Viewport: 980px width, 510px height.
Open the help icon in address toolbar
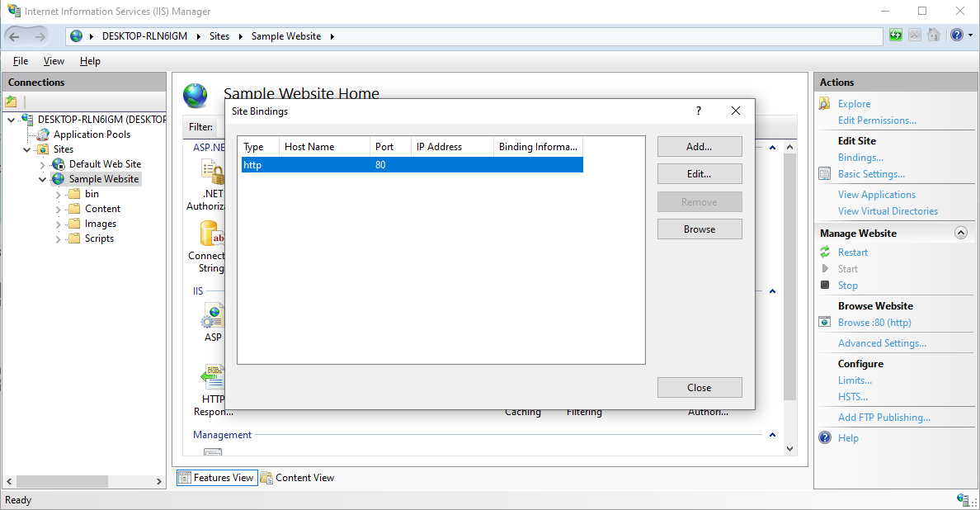pyautogui.click(x=956, y=35)
